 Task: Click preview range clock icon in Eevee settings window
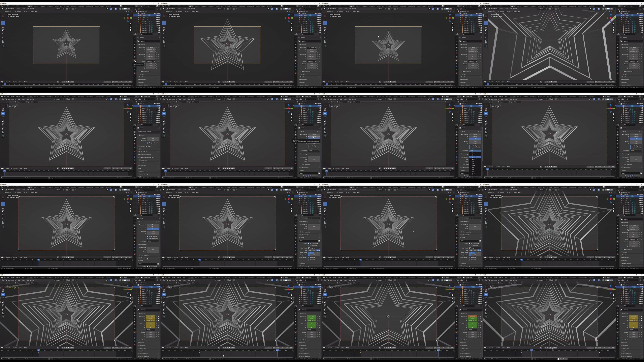tap(113, 168)
